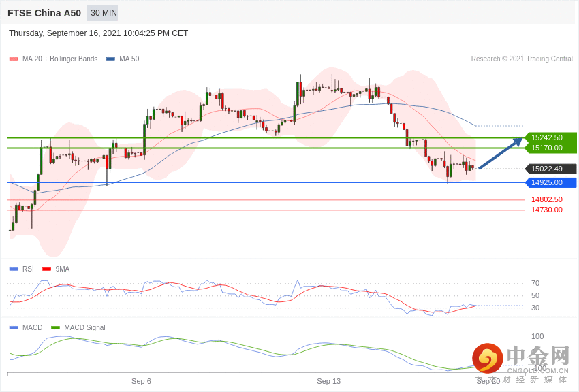Click the MACD legend blue swatch
This screenshot has width=579, height=392.
[x=14, y=328]
